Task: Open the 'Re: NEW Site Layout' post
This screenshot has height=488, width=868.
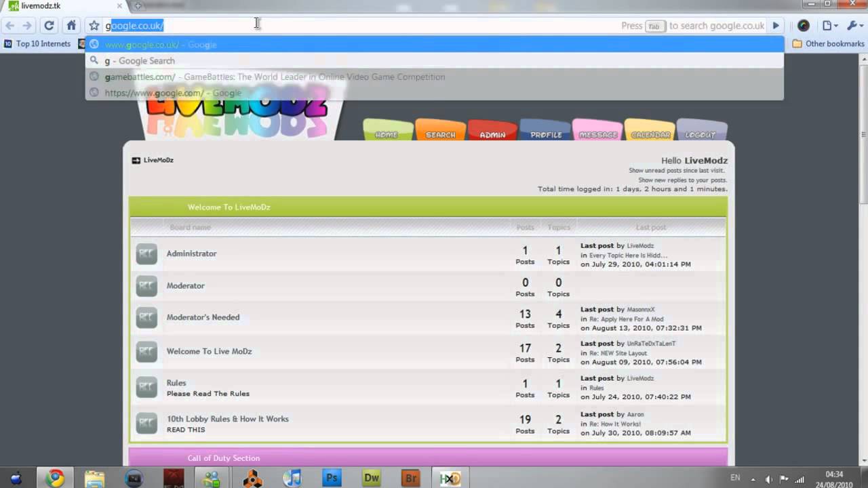Action: pos(618,353)
